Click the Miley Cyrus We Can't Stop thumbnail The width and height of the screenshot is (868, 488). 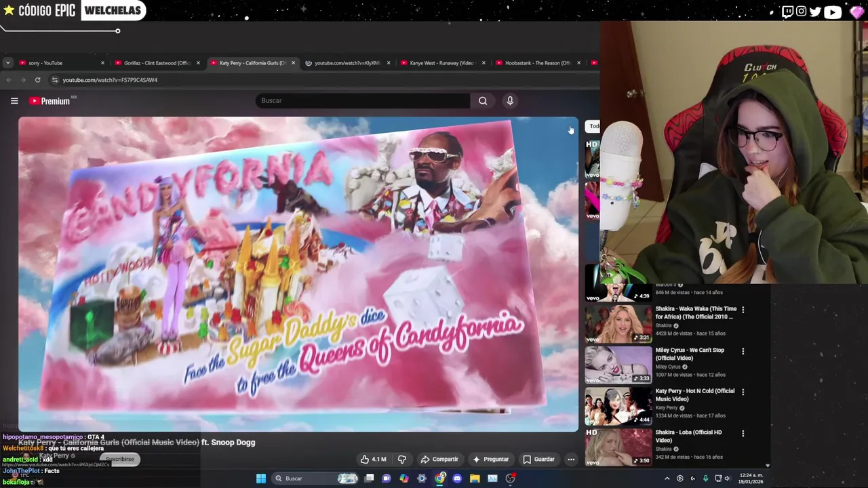(x=618, y=365)
